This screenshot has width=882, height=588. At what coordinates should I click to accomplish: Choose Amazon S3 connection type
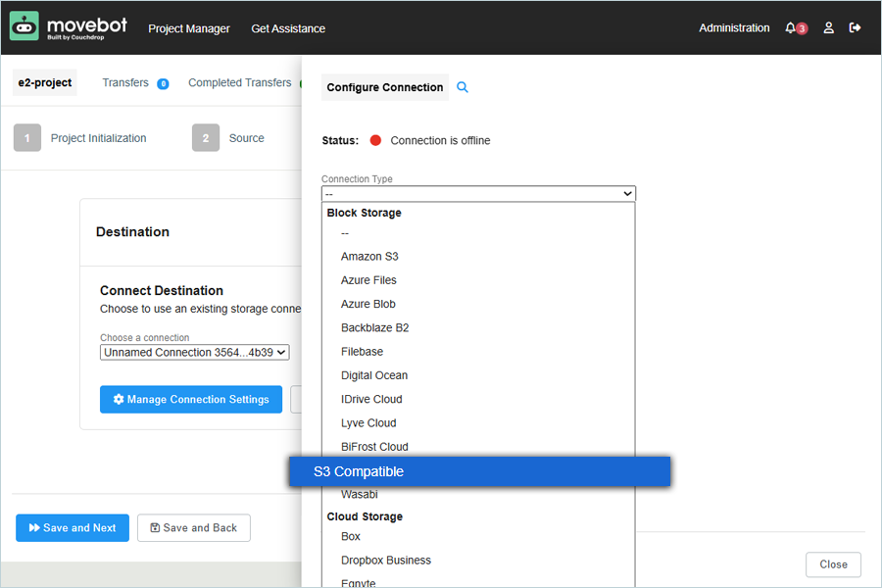click(369, 257)
